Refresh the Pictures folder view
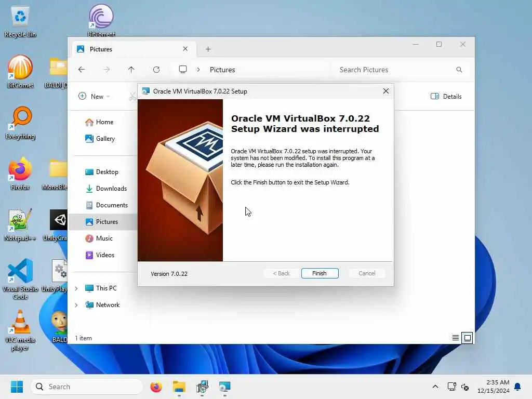This screenshot has height=399, width=532. coord(156,70)
